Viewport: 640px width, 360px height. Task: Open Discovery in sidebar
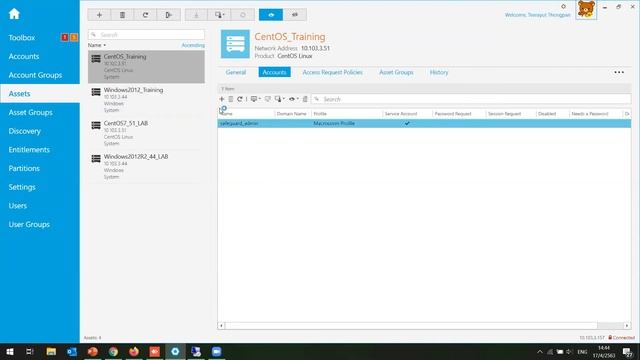click(24, 131)
